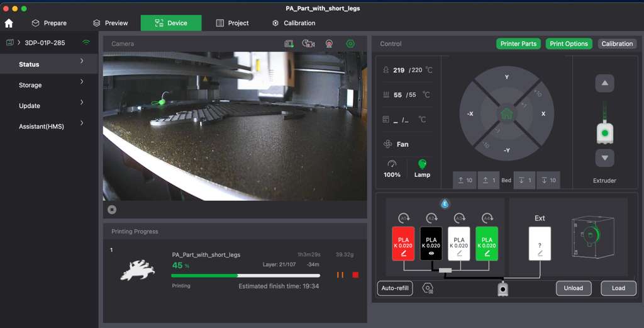Viewport: 644px width, 328px height.
Task: Click the SD card icon above camera
Action: (289, 43)
